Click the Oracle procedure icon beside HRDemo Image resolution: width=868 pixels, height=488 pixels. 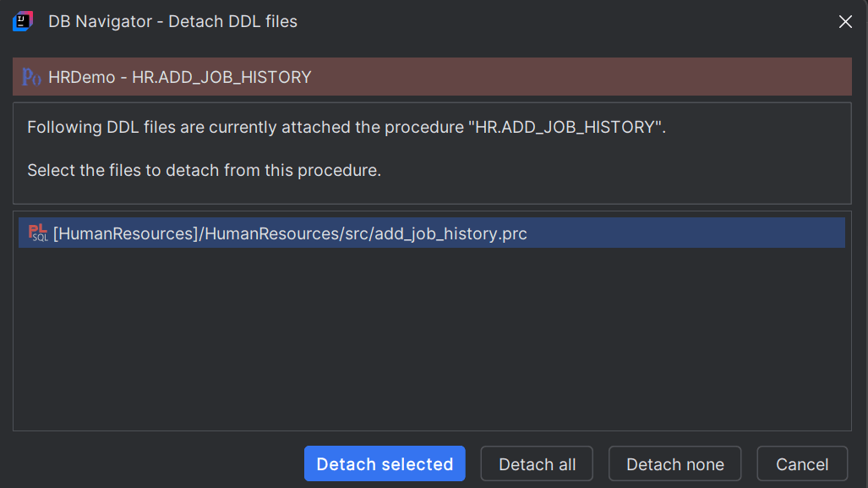[x=31, y=76]
